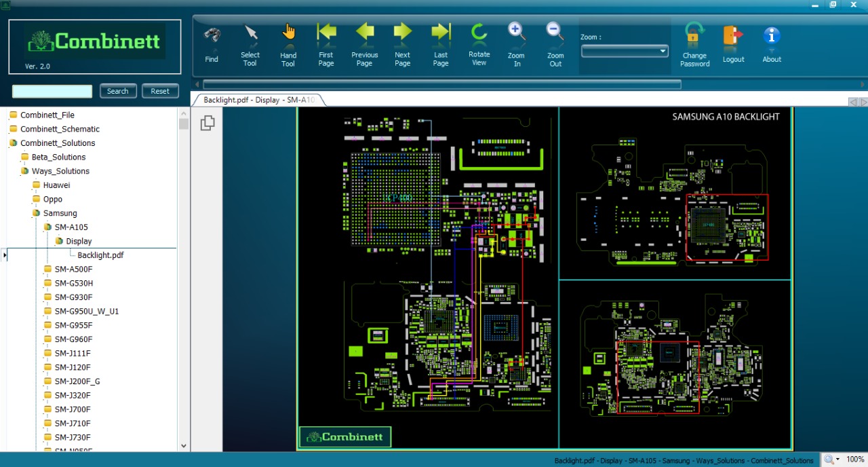Click tree panel scroll-down arrow
This screenshot has height=467, width=868.
[184, 446]
